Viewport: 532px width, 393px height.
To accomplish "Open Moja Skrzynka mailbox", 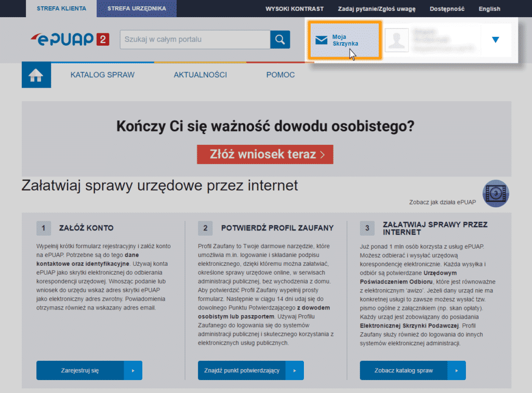I will tap(345, 40).
